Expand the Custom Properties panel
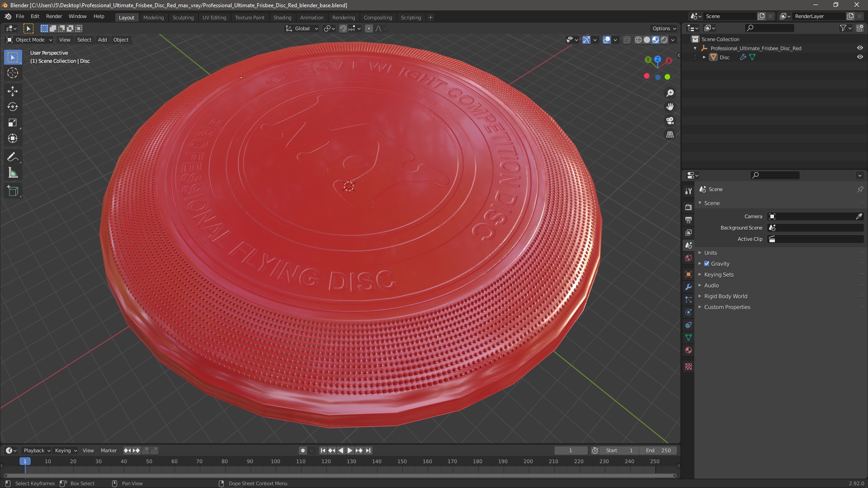This screenshot has height=488, width=868. [x=727, y=307]
